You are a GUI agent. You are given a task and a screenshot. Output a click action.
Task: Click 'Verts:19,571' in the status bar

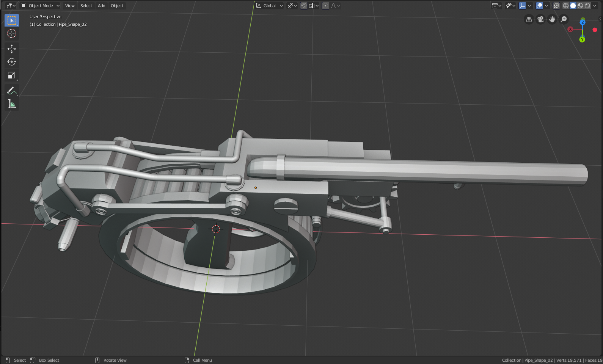pos(568,360)
